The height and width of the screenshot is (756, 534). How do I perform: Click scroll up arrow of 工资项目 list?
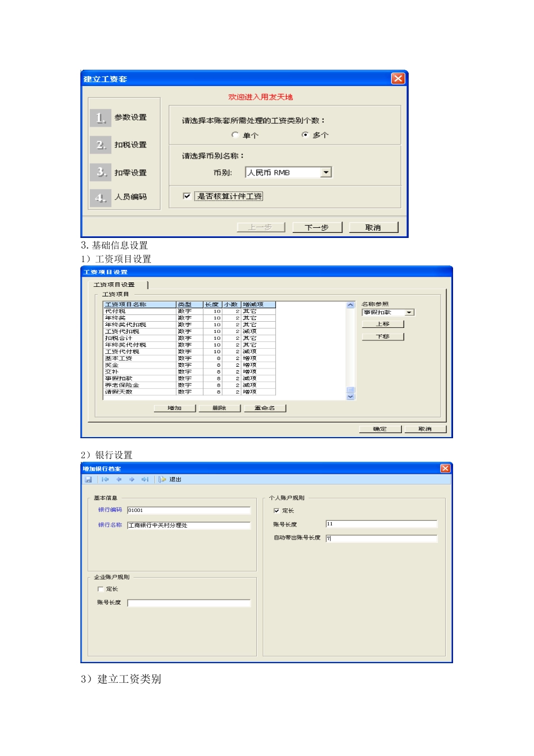351,305
